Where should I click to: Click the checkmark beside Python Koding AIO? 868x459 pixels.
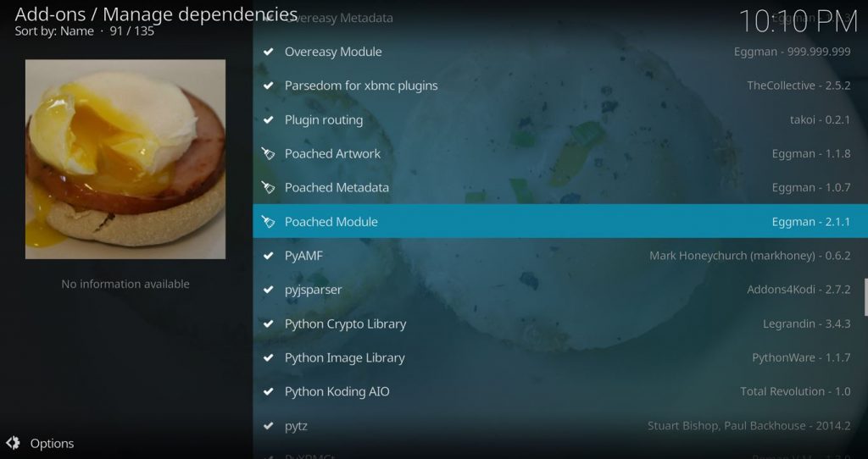tap(269, 391)
